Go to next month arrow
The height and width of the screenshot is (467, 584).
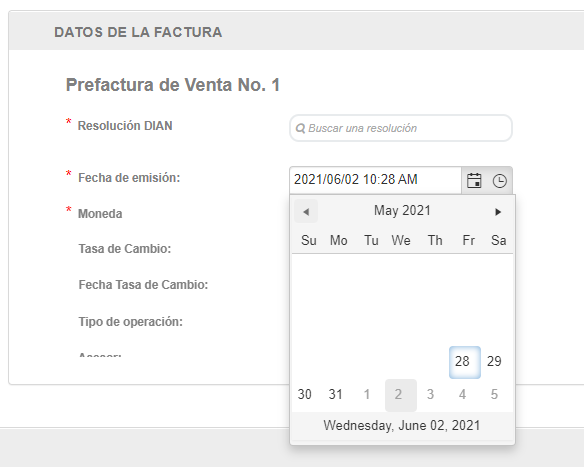498,212
